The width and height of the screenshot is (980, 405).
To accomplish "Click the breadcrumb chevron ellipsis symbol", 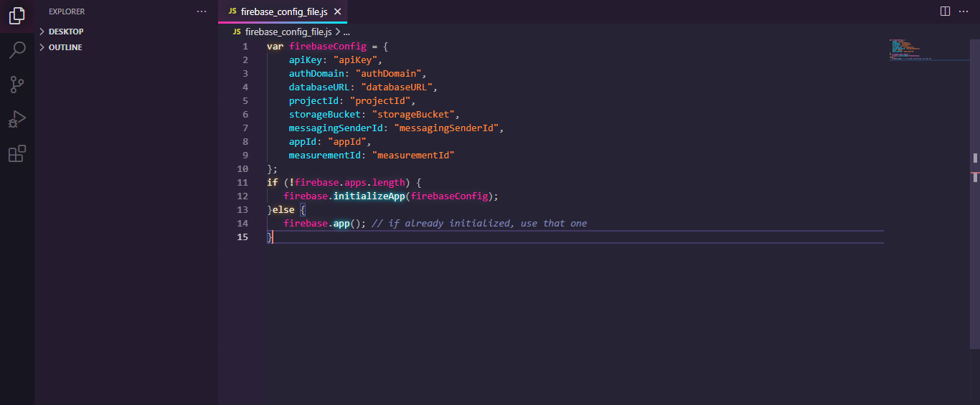I will coord(347,32).
